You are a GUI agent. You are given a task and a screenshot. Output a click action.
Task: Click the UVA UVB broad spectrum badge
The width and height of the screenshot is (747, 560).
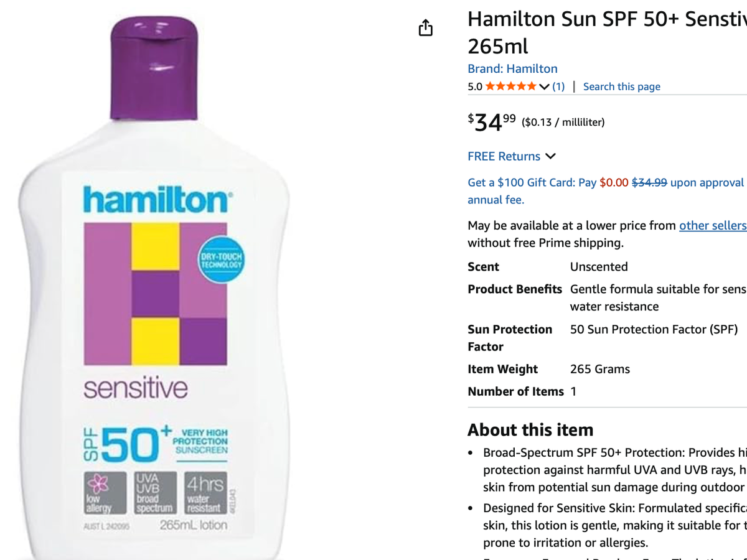[x=156, y=493]
